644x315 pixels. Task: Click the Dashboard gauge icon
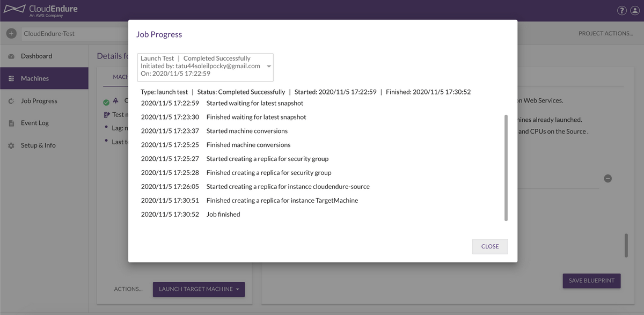pos(11,56)
